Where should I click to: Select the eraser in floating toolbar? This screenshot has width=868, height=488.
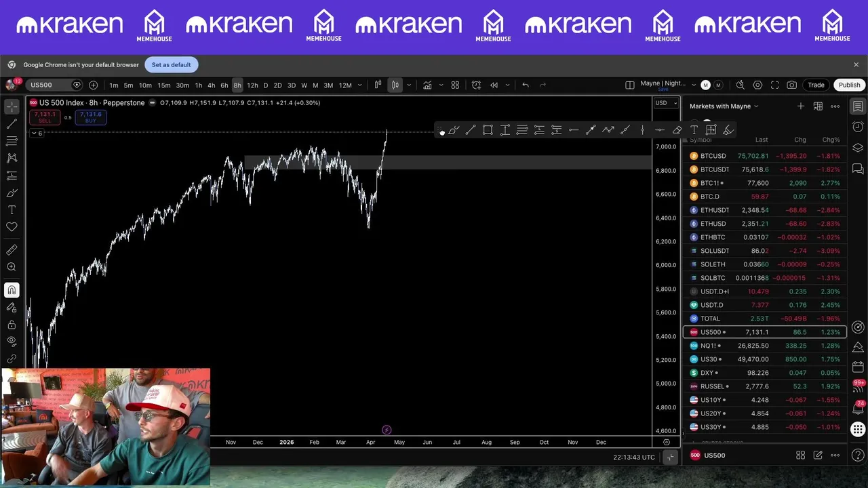[x=677, y=130]
